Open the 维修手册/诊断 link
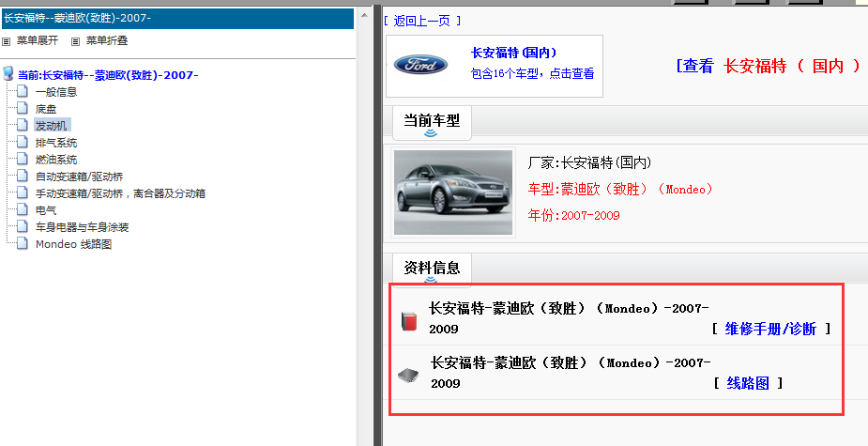The image size is (868, 446). 771,329
